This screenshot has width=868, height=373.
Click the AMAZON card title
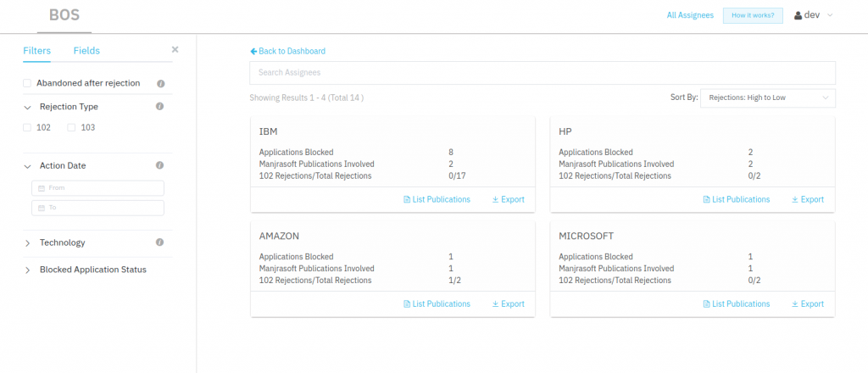[279, 237]
